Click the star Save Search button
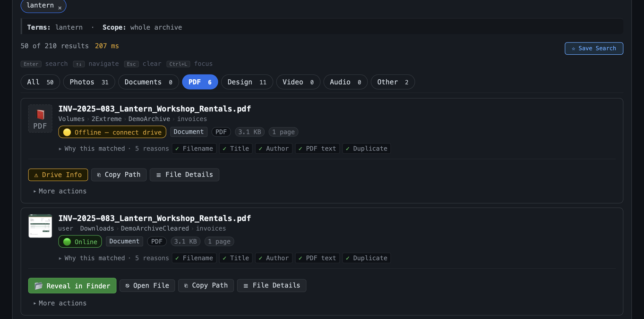 tap(593, 49)
